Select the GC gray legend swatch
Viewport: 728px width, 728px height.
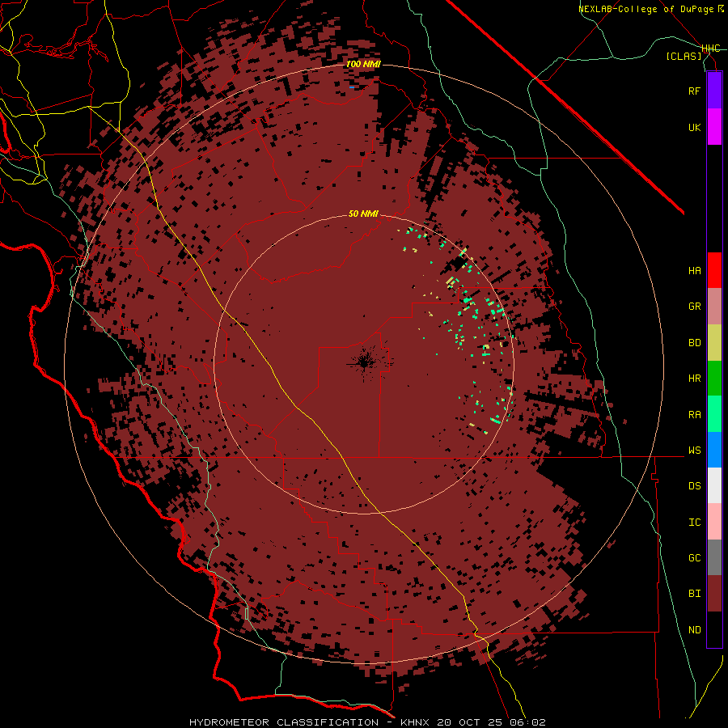714,557
